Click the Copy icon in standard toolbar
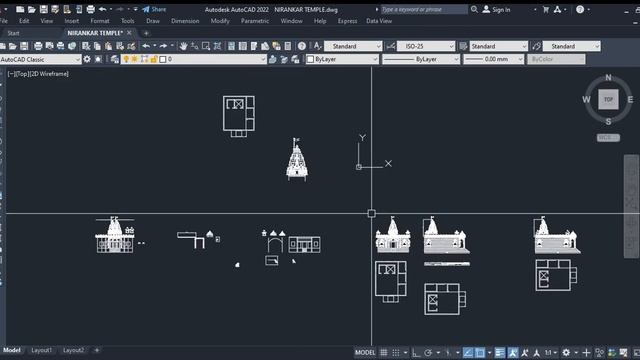Image resolution: width=640 pixels, height=360 pixels. tap(97, 46)
